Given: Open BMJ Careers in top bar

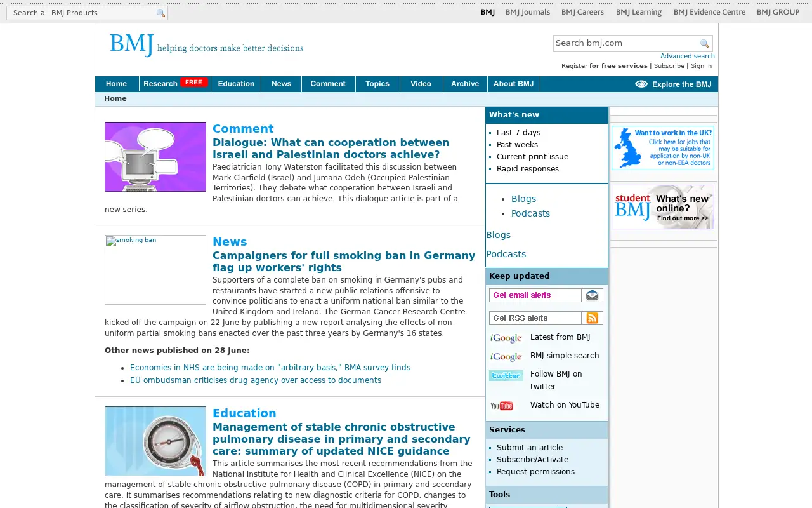Looking at the screenshot, I should click(x=582, y=12).
